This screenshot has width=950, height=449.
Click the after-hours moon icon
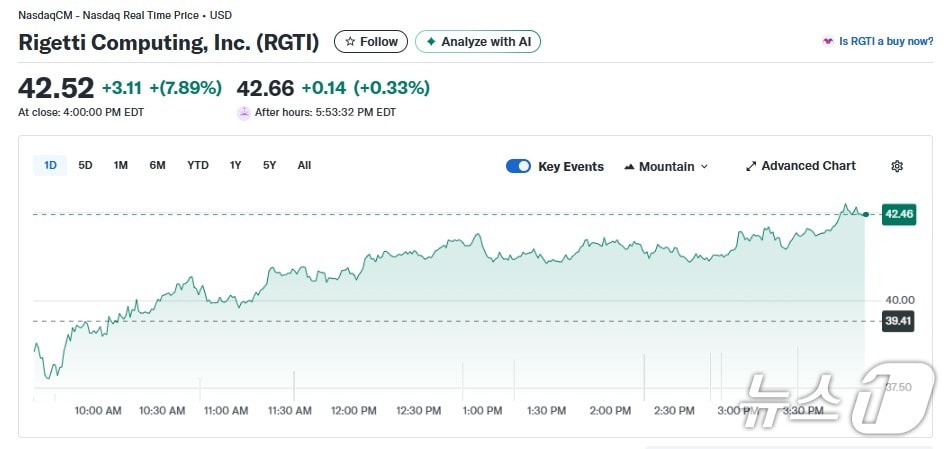(x=244, y=113)
